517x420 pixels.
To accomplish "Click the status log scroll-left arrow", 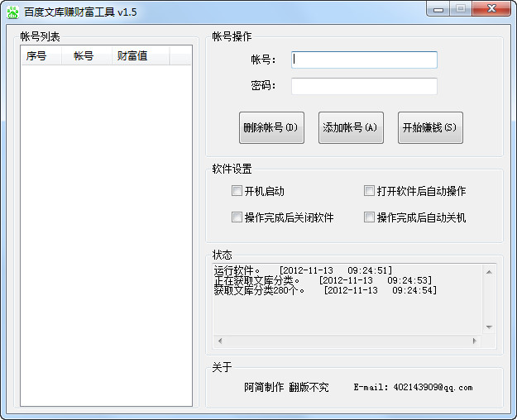I will pyautogui.click(x=220, y=341).
